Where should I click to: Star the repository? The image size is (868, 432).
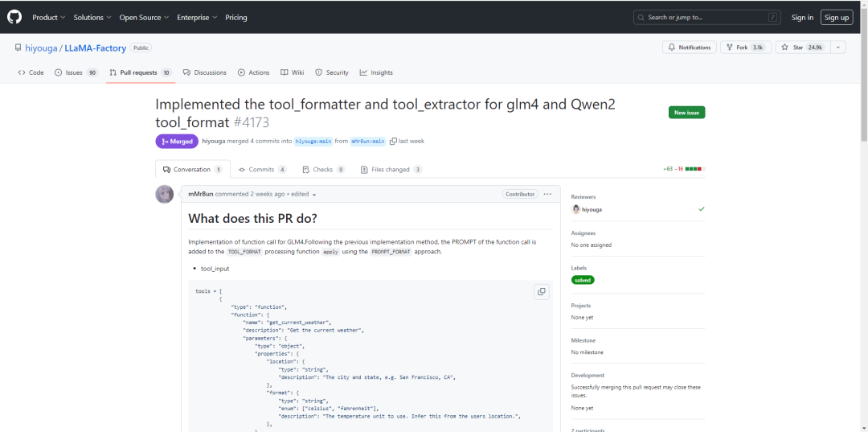pyautogui.click(x=802, y=47)
